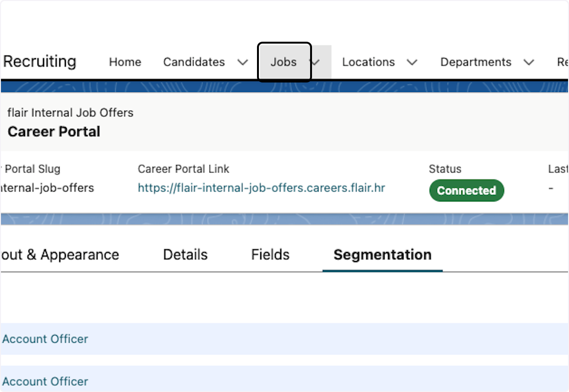This screenshot has width=569, height=392.
Task: Open the Details tab
Action: pyautogui.click(x=185, y=255)
